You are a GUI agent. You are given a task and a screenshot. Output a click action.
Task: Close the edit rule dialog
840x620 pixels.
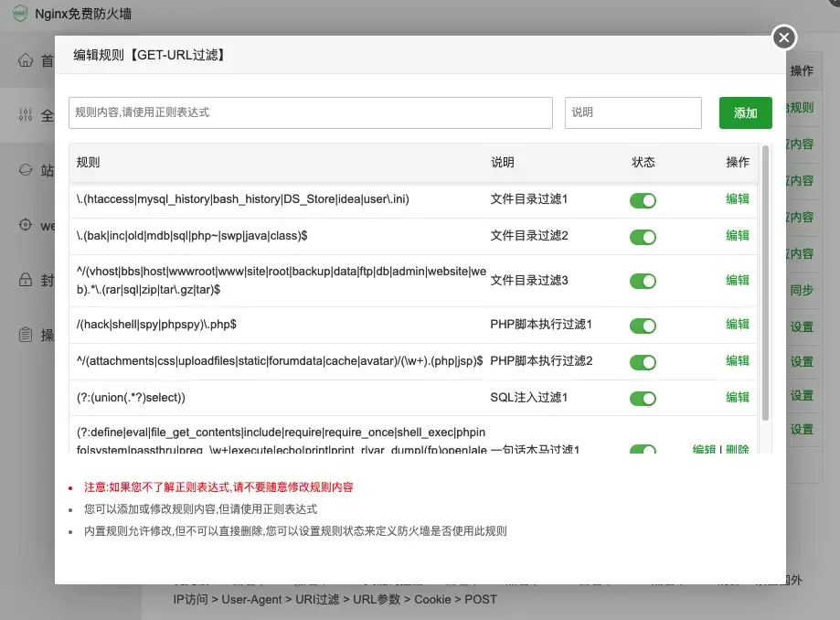click(783, 37)
